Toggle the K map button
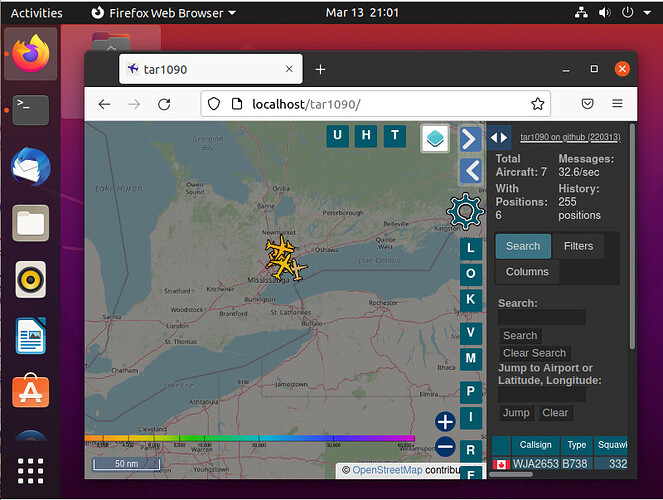The image size is (663, 500). pyautogui.click(x=471, y=300)
